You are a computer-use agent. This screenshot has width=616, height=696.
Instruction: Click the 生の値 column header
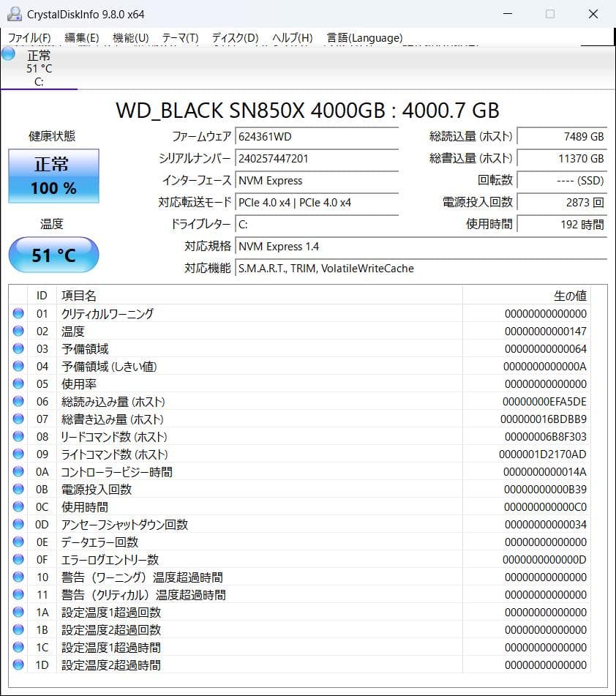tap(527, 295)
